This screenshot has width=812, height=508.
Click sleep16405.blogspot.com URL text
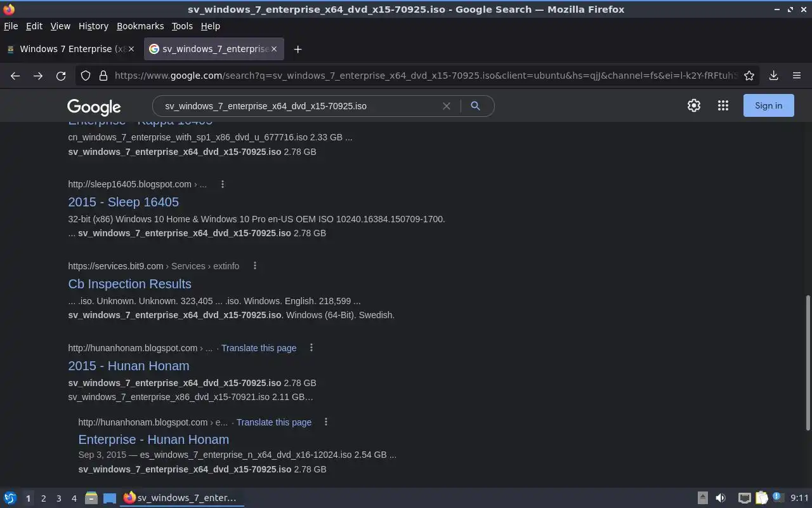pyautogui.click(x=129, y=184)
